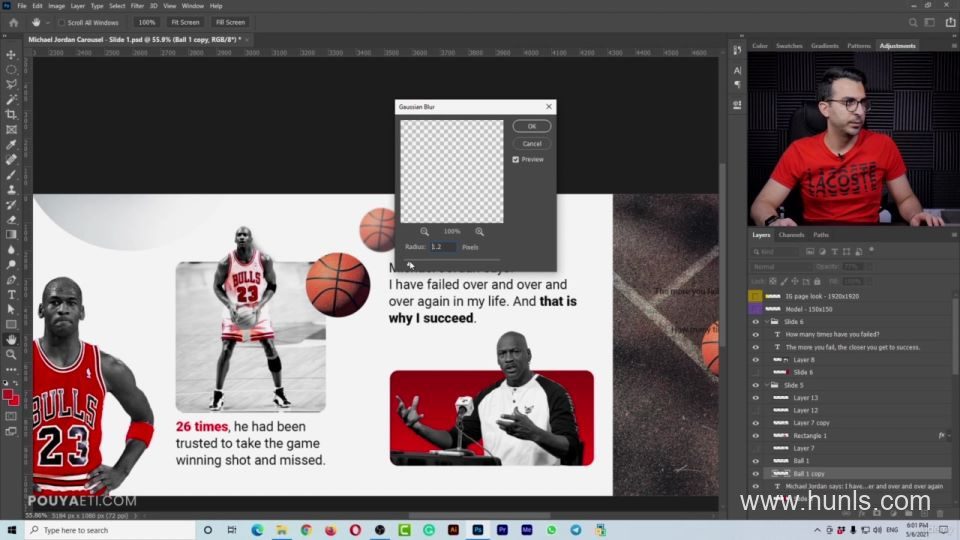Select the Path Selection tool
Screen dimensions: 960x540
coord(11,309)
